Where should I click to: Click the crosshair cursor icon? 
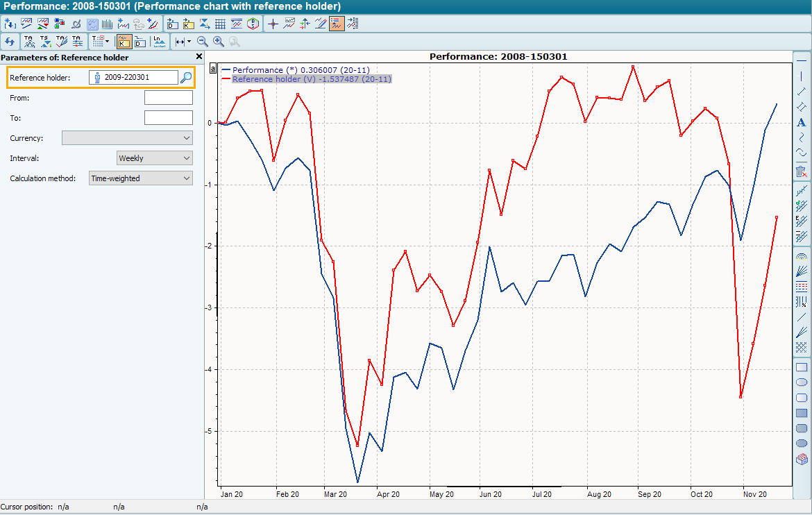coord(273,24)
